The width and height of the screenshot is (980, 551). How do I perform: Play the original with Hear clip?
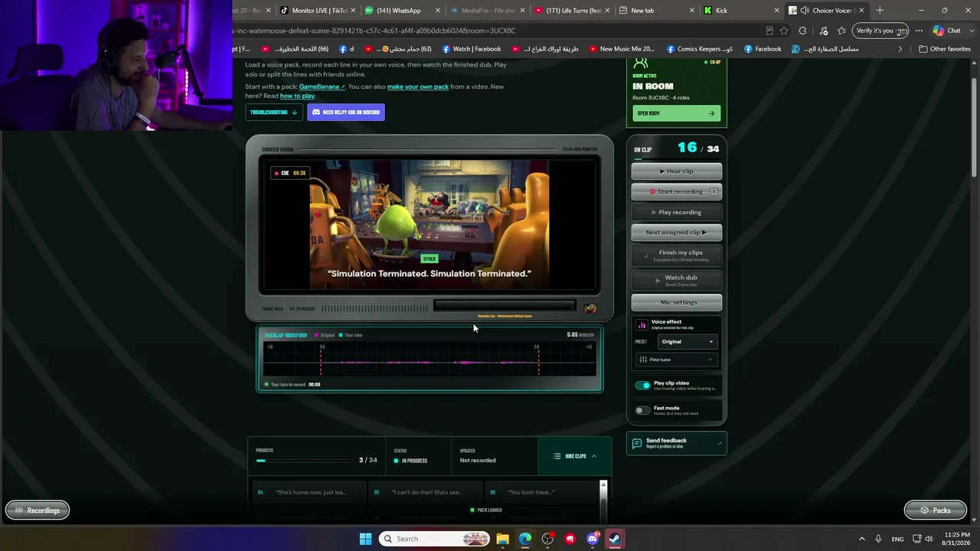pos(677,171)
